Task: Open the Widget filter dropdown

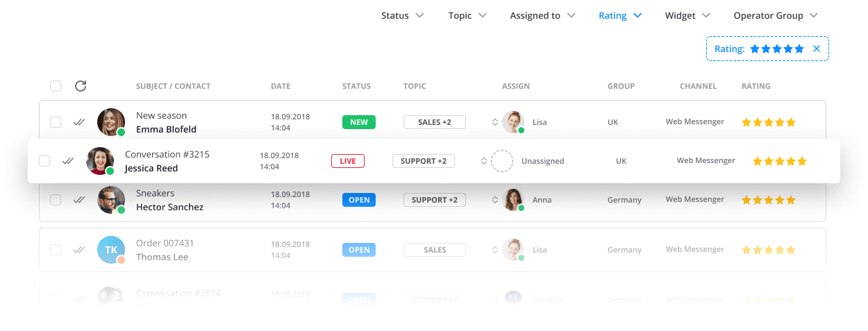Action: click(x=687, y=15)
